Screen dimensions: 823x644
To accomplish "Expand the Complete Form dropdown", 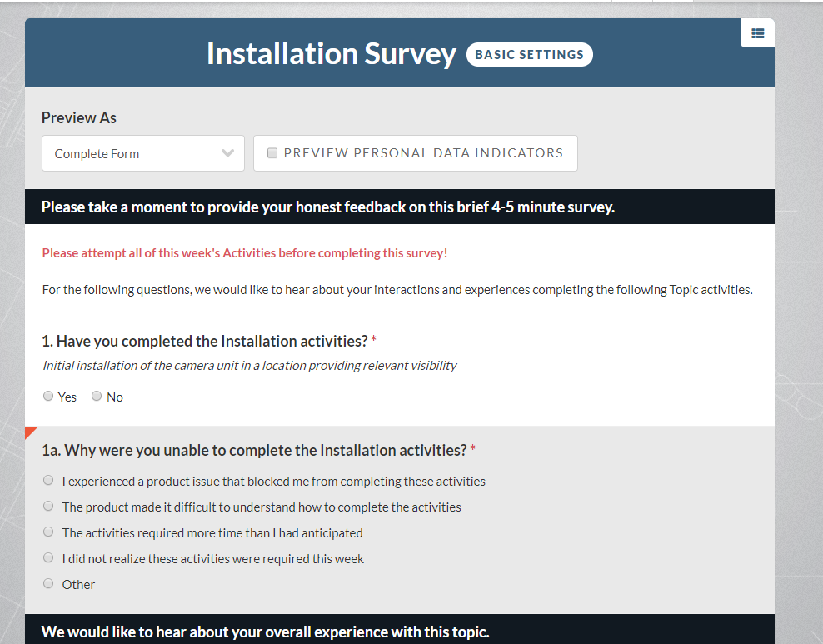I will coord(143,153).
